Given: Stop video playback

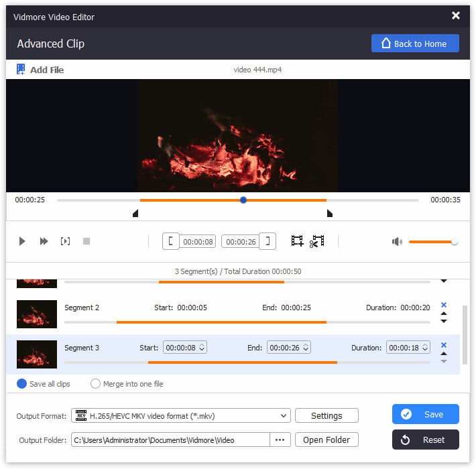Looking at the screenshot, I should coord(86,241).
